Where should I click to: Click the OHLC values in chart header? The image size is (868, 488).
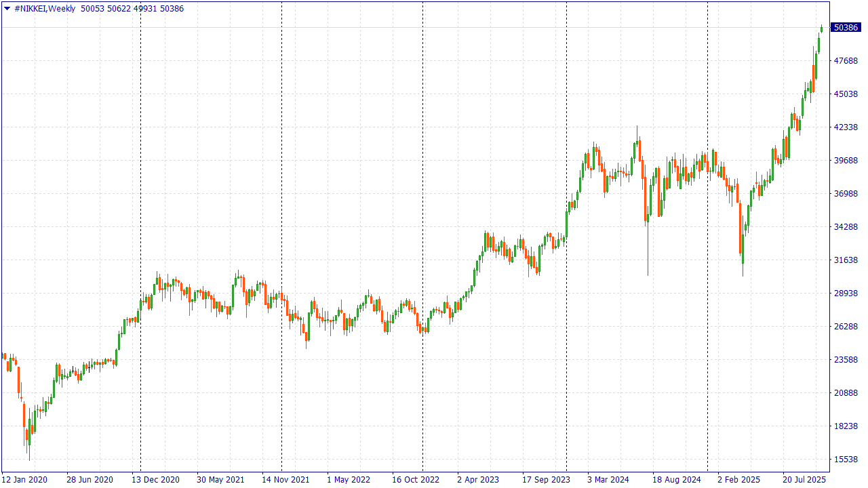coord(132,9)
